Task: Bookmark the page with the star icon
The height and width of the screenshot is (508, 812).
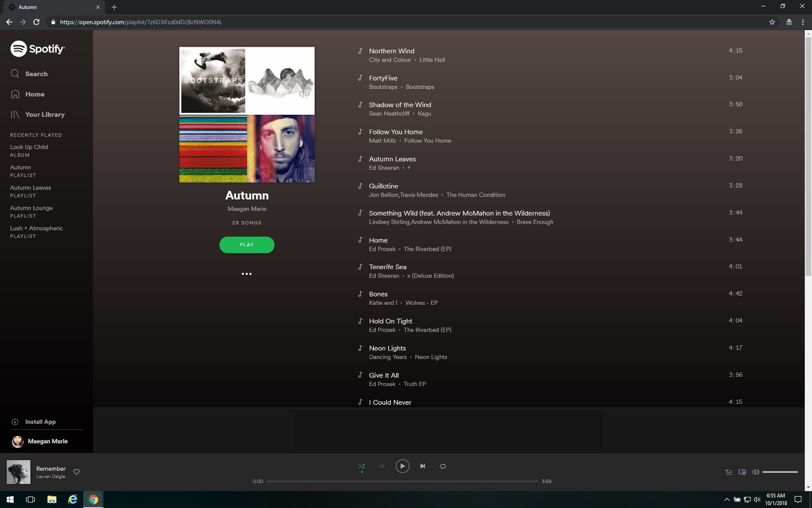Action: [x=772, y=22]
